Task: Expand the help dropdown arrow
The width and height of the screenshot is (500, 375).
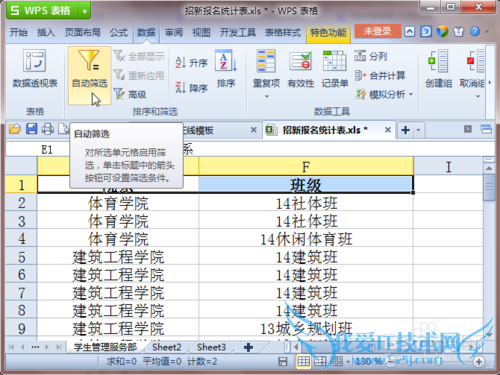Action: point(487,32)
